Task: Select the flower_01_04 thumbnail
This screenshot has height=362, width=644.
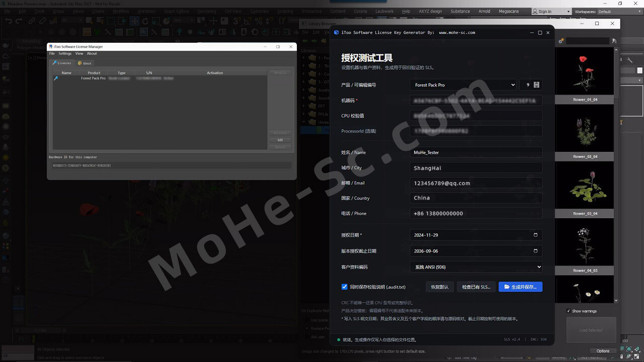Action: pos(585,75)
